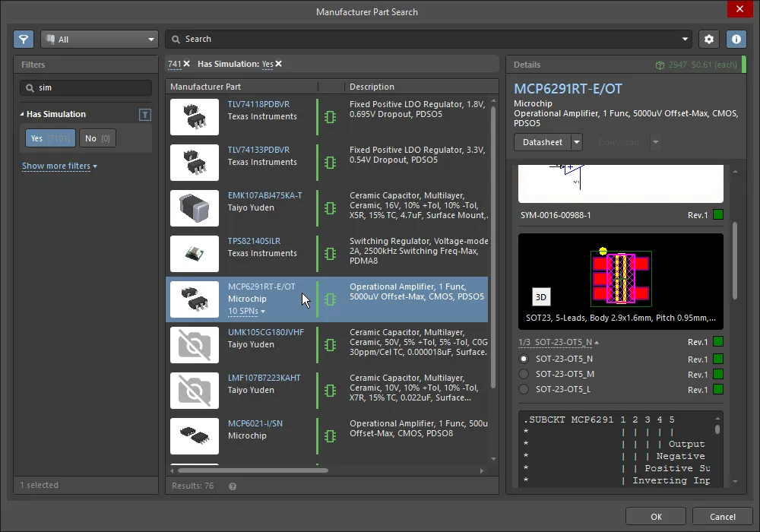Screen dimensions: 760x532
Task: Click the Description column header
Action: point(372,87)
